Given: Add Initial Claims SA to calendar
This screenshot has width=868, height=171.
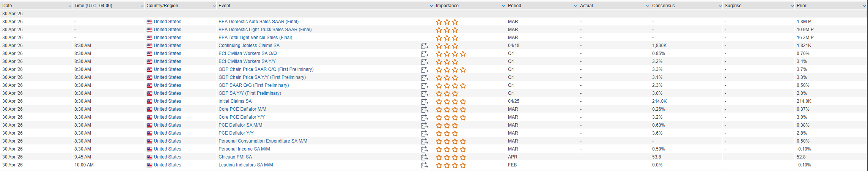Looking at the screenshot, I should pos(424,102).
